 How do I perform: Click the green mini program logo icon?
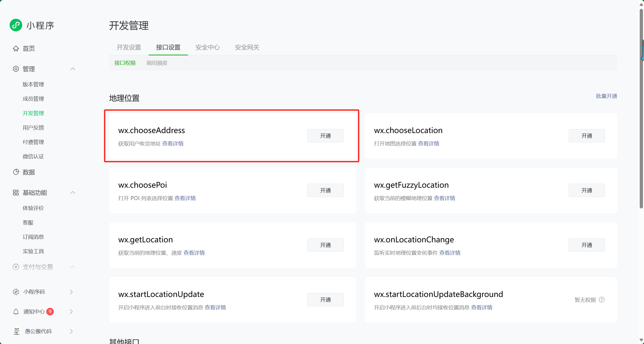coord(16,25)
